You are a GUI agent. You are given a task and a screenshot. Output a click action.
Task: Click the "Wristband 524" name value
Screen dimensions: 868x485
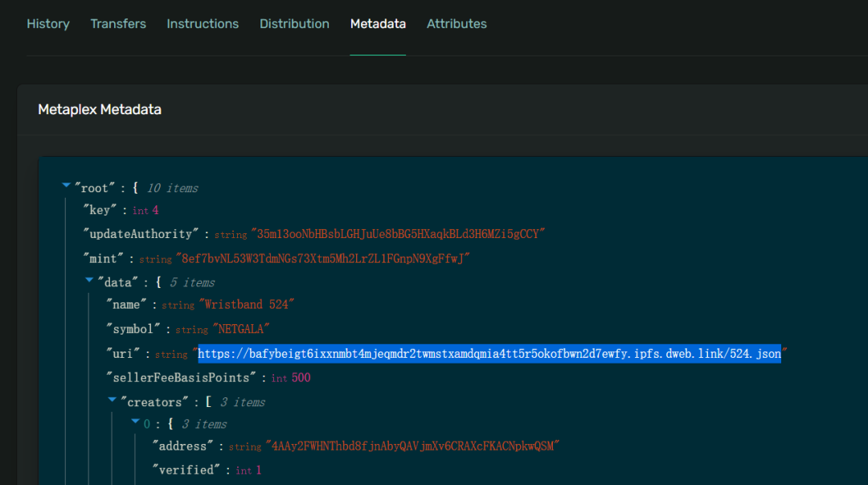point(248,305)
